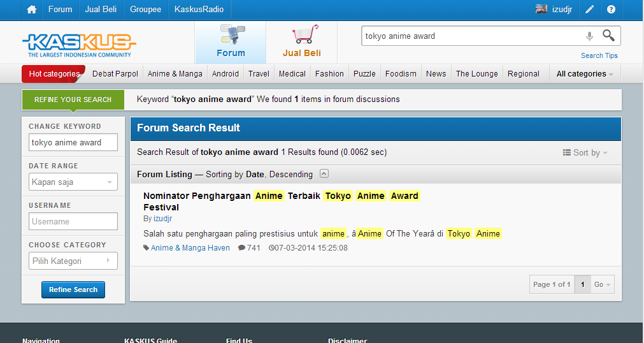Click the magnifier search icon
The height and width of the screenshot is (343, 644).
609,36
